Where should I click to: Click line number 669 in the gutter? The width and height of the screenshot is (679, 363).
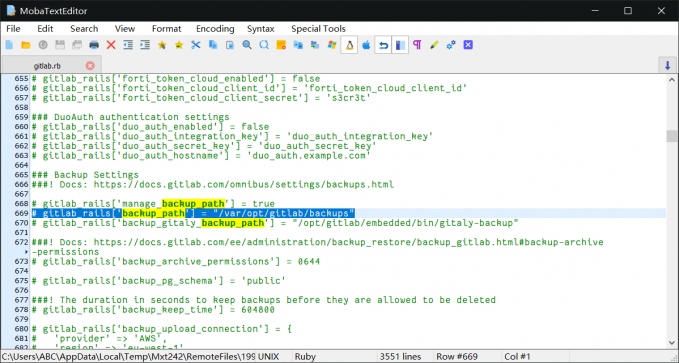[x=21, y=213]
